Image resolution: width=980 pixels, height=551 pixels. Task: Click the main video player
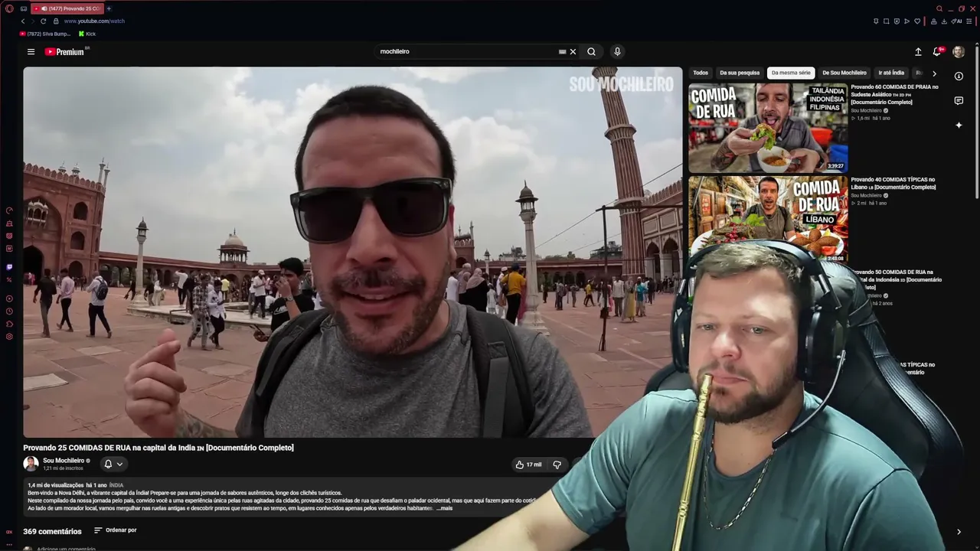pos(352,253)
